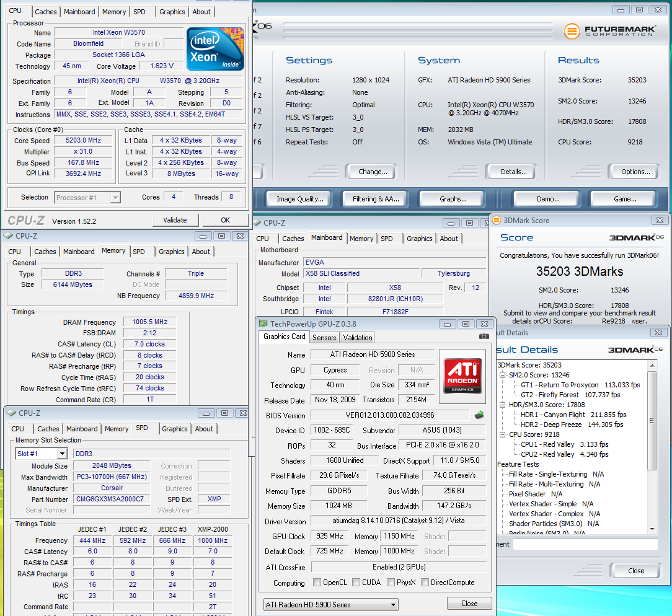This screenshot has width=672, height=616.
Task: Open the Slot #1 memory slot dropdown
Action: (x=61, y=454)
